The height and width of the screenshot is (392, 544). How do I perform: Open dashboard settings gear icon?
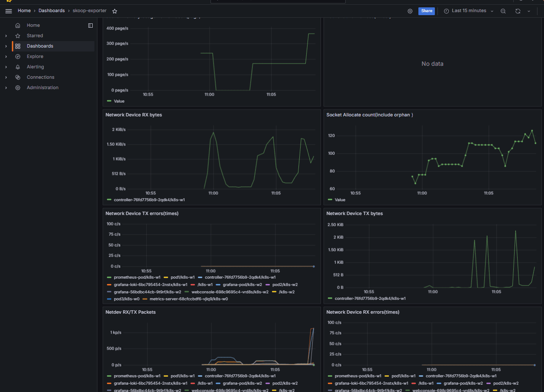[x=410, y=11]
